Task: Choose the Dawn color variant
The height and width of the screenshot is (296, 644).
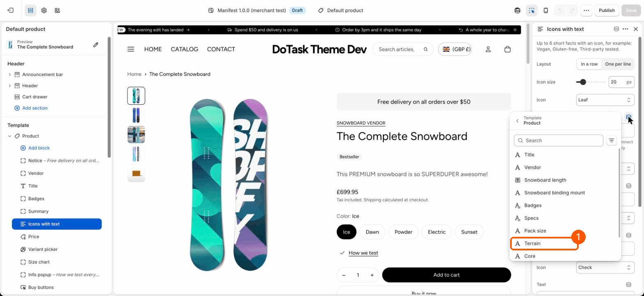Action: [372, 232]
